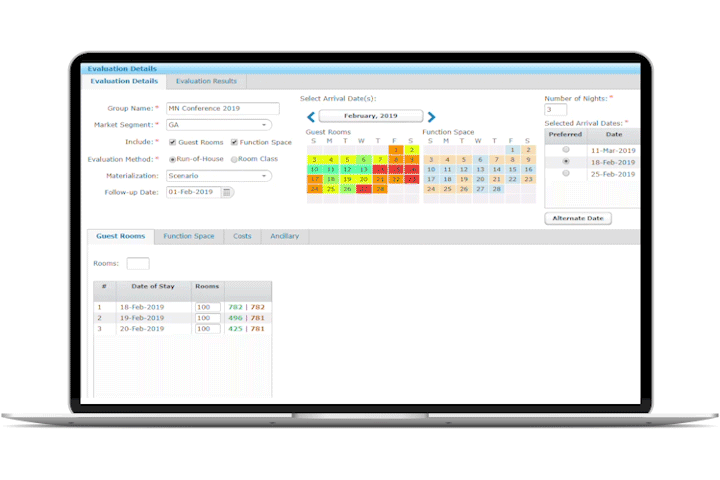Toggle the Function Space include checkbox
The image size is (720, 480).
(x=234, y=142)
